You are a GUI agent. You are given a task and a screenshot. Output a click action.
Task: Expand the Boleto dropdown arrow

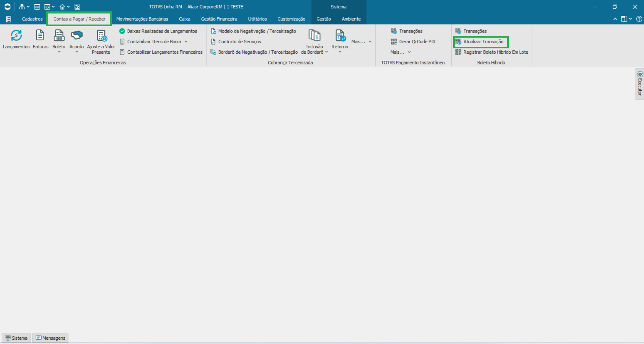59,52
